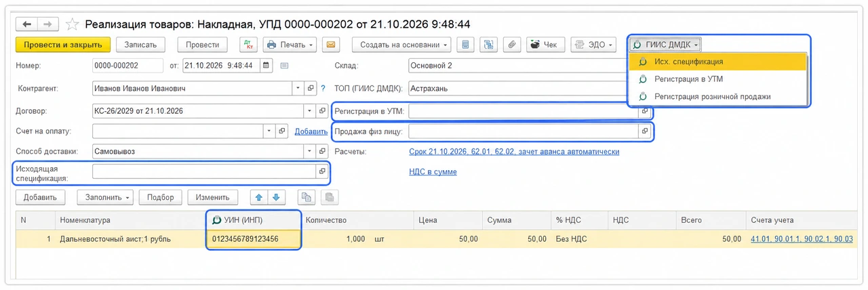The height and width of the screenshot is (290, 868).
Task: Click the Без НДС cell
Action: [580, 239]
